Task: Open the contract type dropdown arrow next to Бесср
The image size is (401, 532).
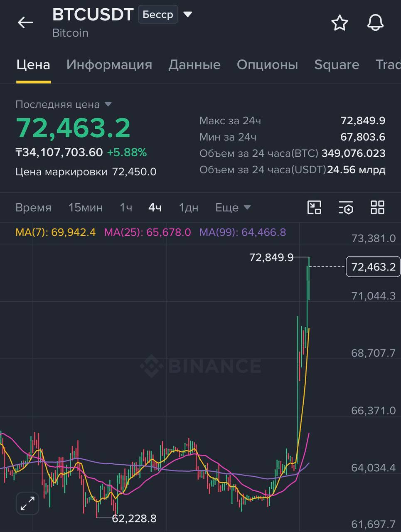Action: [188, 15]
